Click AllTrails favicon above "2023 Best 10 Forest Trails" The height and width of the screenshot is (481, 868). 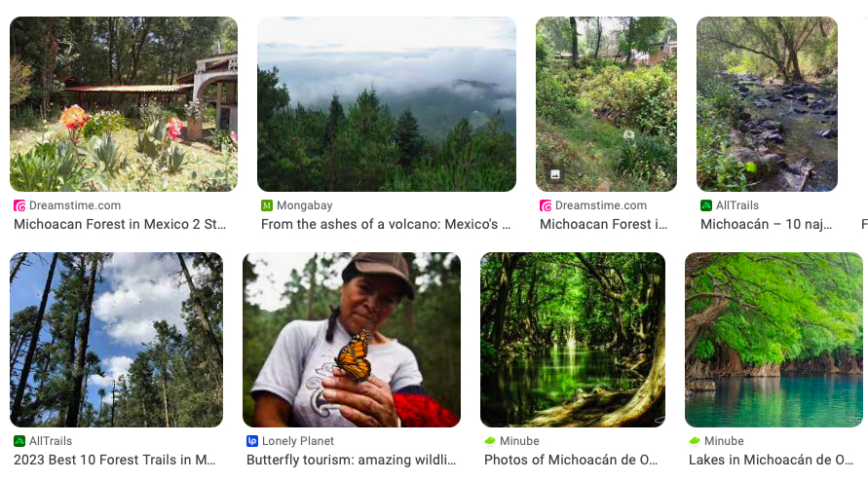coord(19,441)
